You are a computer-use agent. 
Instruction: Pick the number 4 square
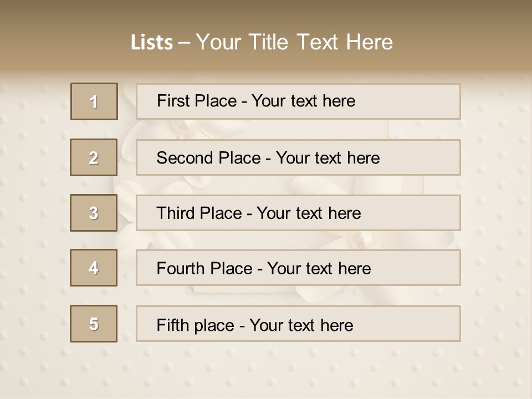pos(94,268)
